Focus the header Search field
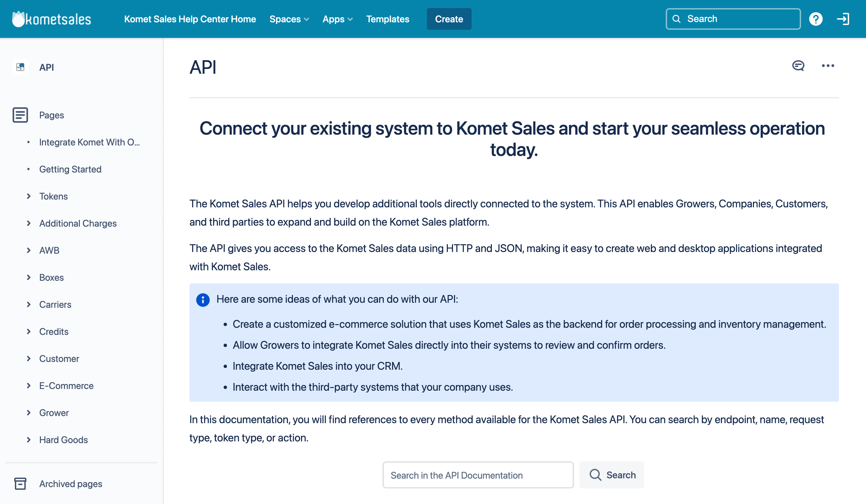866x504 pixels. pos(733,19)
